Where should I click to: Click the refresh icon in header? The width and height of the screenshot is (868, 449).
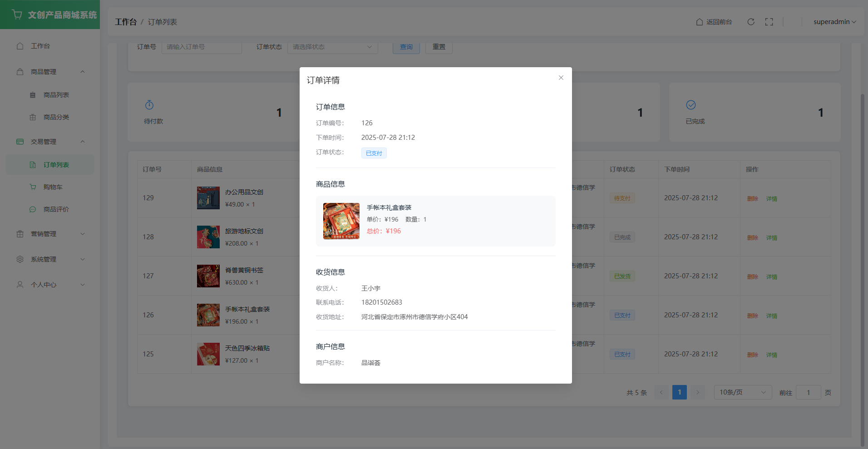751,22
